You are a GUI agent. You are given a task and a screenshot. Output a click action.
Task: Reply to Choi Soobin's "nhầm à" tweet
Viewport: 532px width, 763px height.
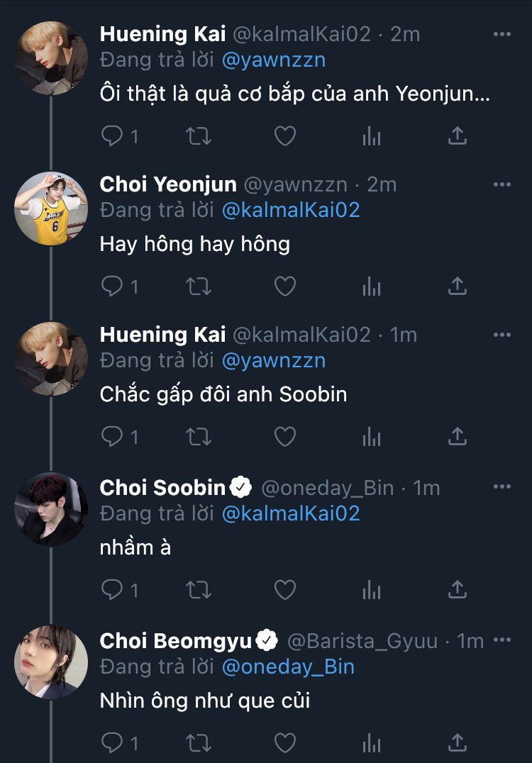(113, 589)
